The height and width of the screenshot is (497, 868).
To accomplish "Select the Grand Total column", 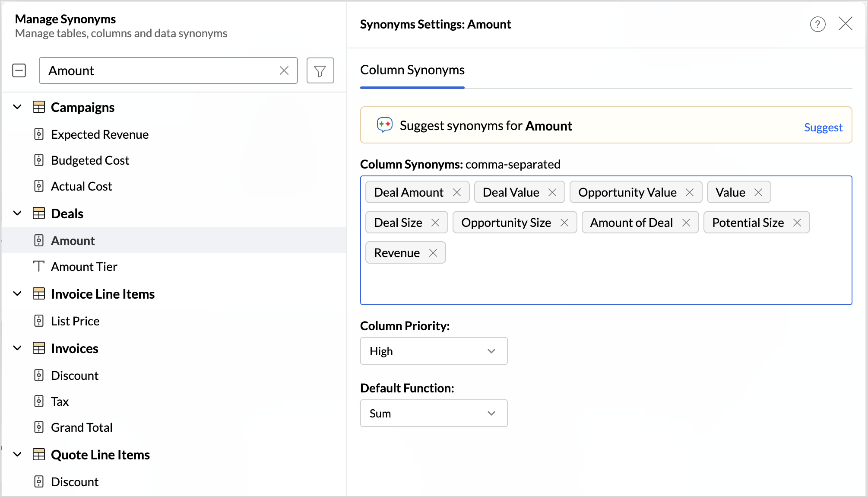I will [x=81, y=427].
